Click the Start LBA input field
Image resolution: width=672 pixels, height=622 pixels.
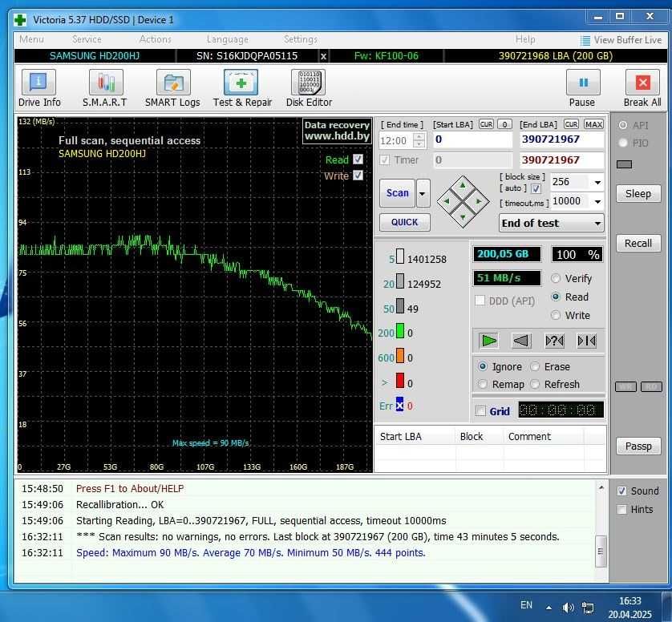point(472,139)
